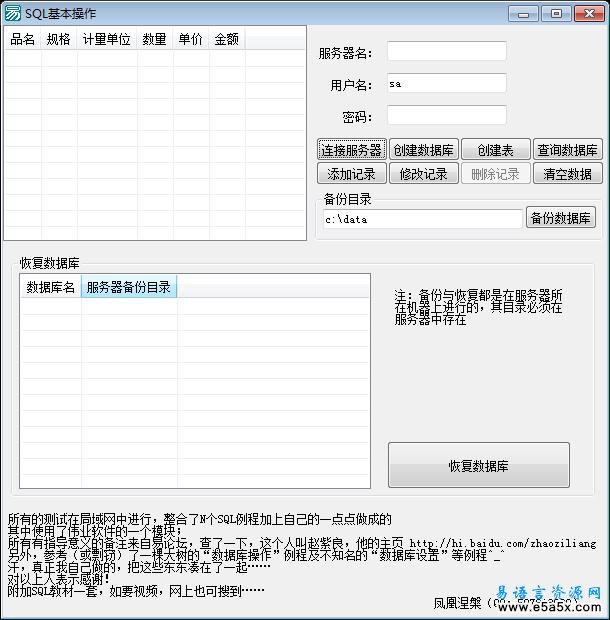
Task: Click the line starting 所有的测试在局域网中进行
Action: (x=199, y=519)
